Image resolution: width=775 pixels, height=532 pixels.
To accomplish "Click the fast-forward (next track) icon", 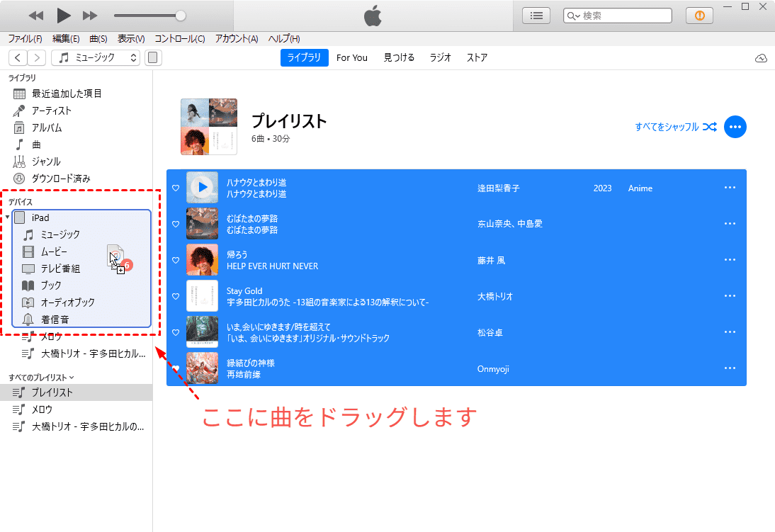I will tap(90, 15).
